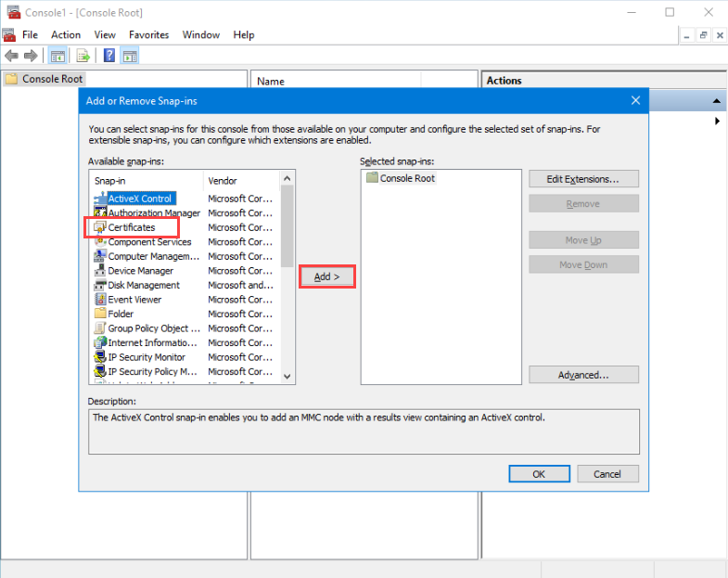This screenshot has width=728, height=578.
Task: Click the Device Manager snap-in icon
Action: click(100, 270)
